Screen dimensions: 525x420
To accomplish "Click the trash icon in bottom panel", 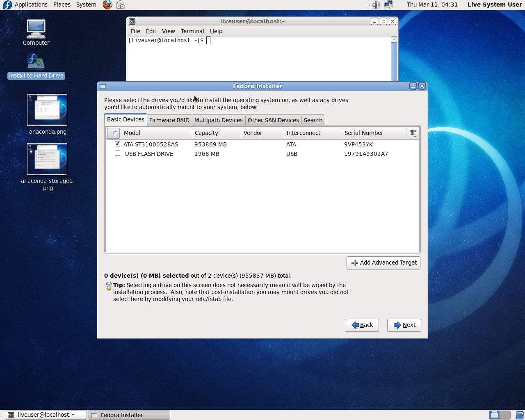I will [x=519, y=415].
